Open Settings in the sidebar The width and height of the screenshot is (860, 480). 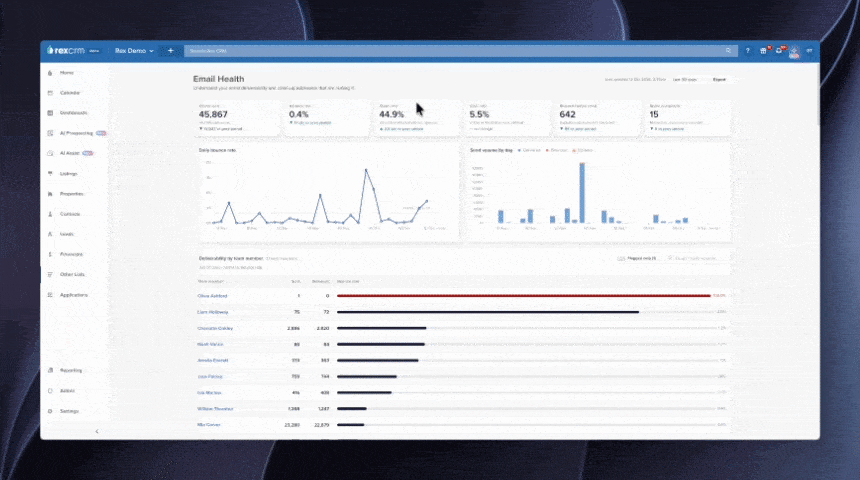[x=69, y=411]
